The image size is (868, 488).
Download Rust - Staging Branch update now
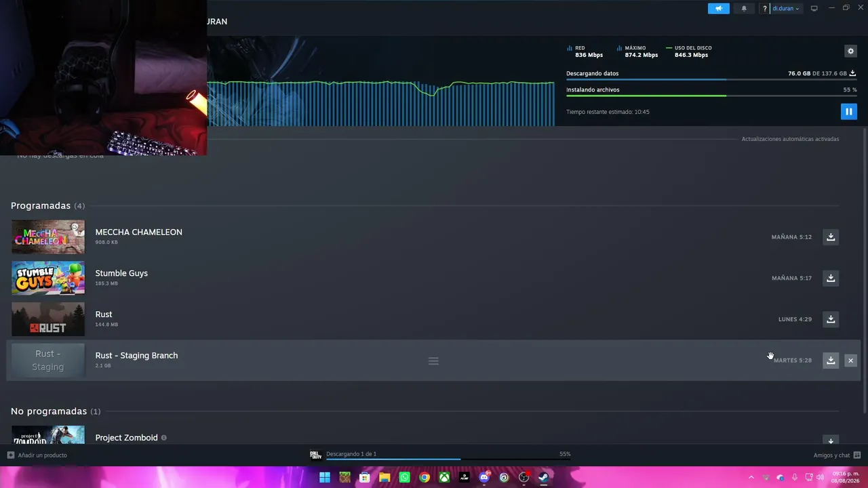click(831, 361)
